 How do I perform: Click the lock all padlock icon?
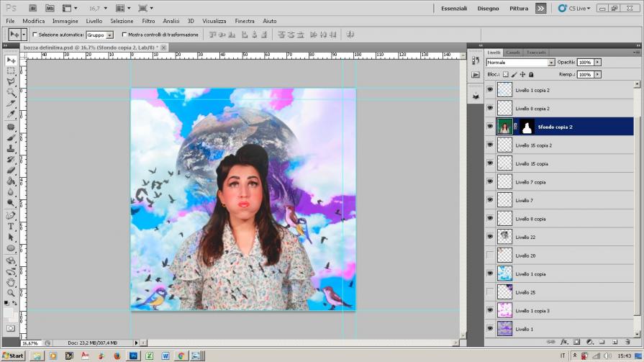531,74
